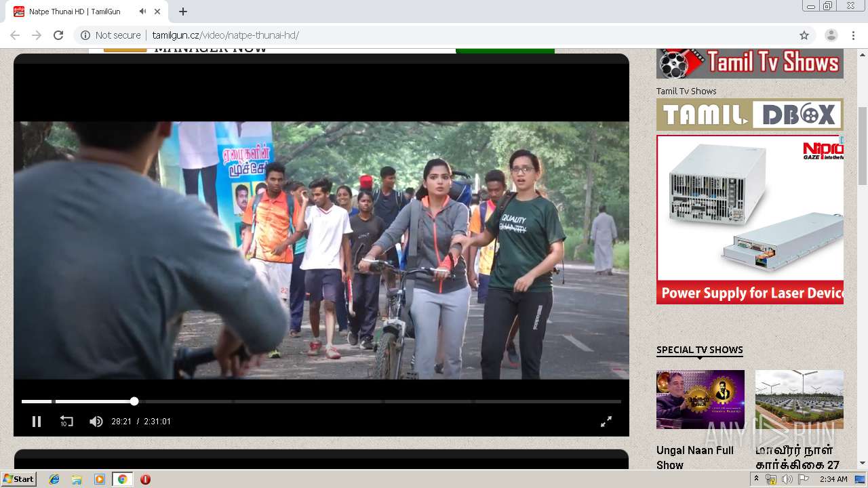Show hidden system tray icons
This screenshot has width=868, height=488.
(x=756, y=479)
